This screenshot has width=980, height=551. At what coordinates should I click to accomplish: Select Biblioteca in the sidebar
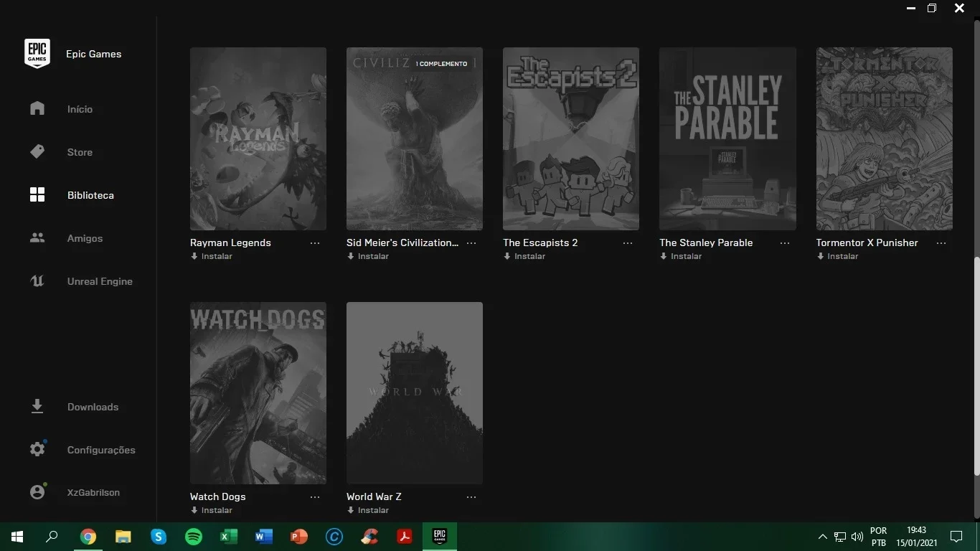click(x=90, y=195)
